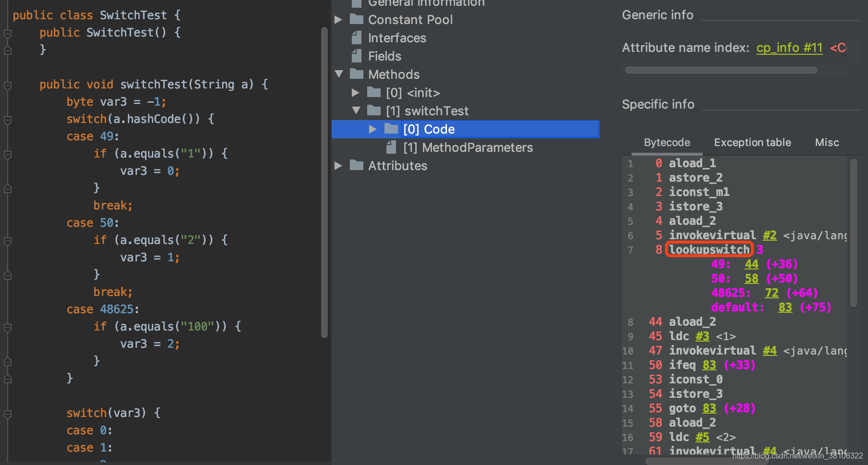The height and width of the screenshot is (465, 868).
Task: Follow the #4 link on invokevirtual offset 47
Action: click(770, 351)
